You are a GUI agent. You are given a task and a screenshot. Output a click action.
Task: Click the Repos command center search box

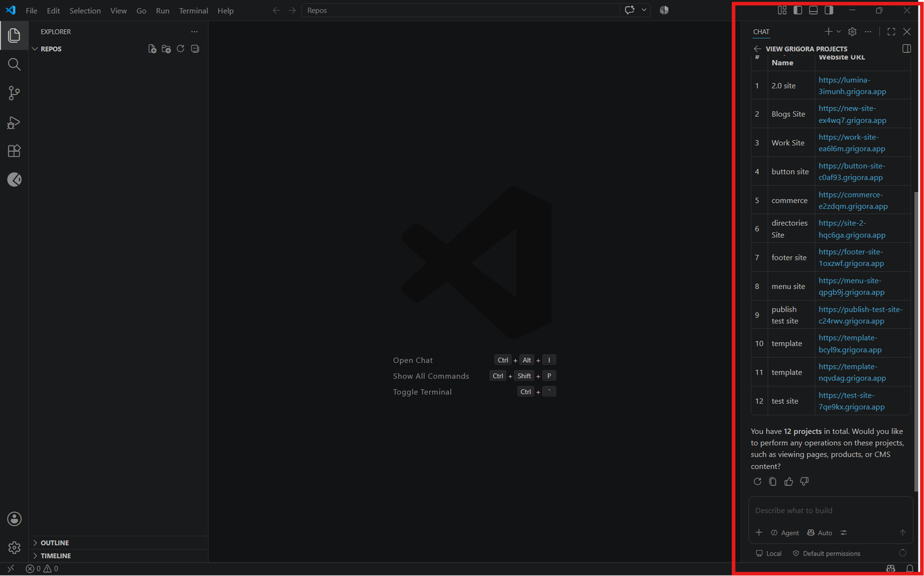pos(461,11)
